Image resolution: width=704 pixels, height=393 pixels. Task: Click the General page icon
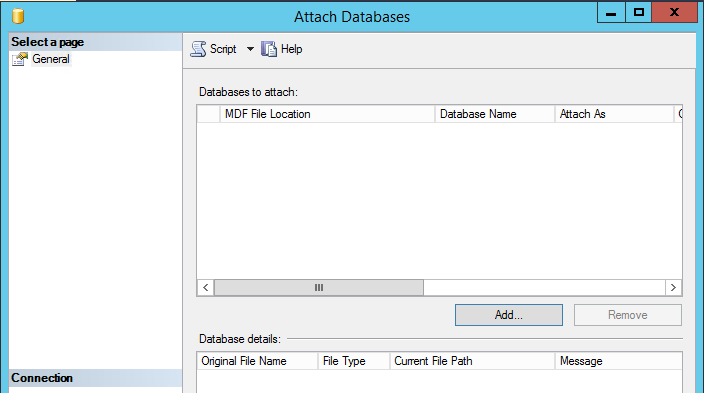click(x=20, y=59)
